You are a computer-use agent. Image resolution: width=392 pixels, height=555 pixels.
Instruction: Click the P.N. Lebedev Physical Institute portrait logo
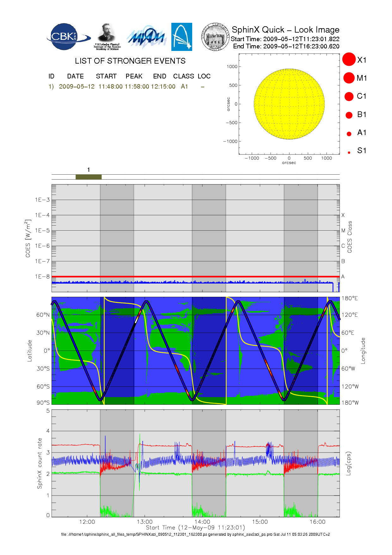pos(107,37)
